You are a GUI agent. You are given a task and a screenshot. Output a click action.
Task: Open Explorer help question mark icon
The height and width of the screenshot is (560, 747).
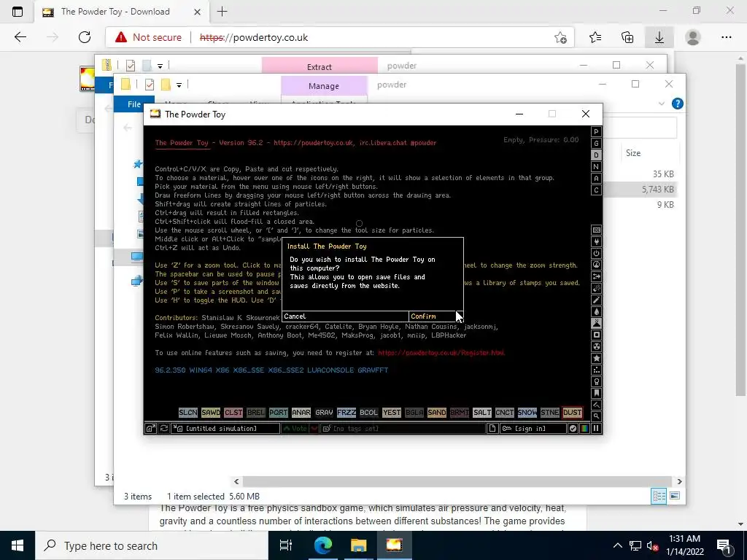click(x=677, y=104)
